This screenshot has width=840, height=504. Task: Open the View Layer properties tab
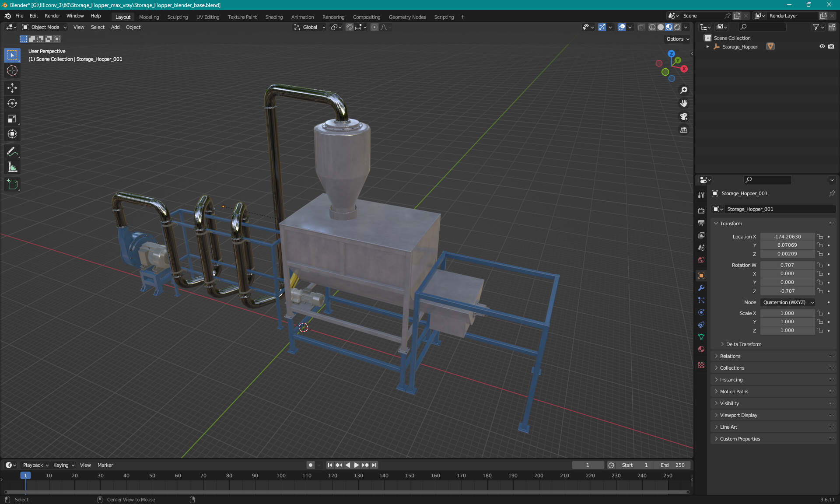pos(701,235)
